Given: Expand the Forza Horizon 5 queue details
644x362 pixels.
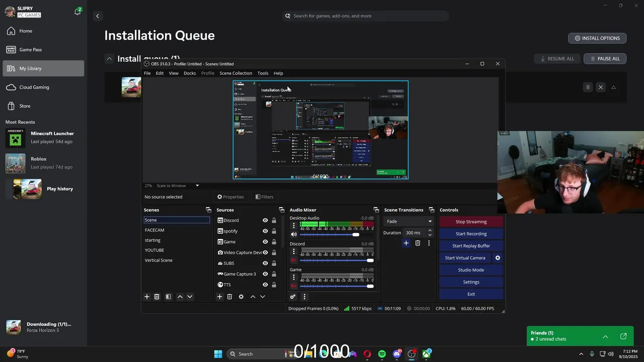Looking at the screenshot, I should [x=613, y=87].
